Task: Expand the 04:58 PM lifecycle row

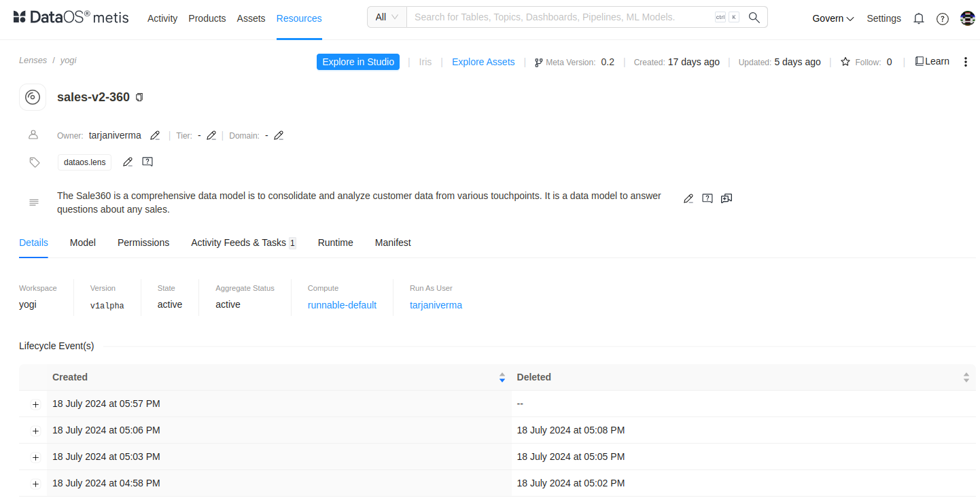Action: coord(35,484)
